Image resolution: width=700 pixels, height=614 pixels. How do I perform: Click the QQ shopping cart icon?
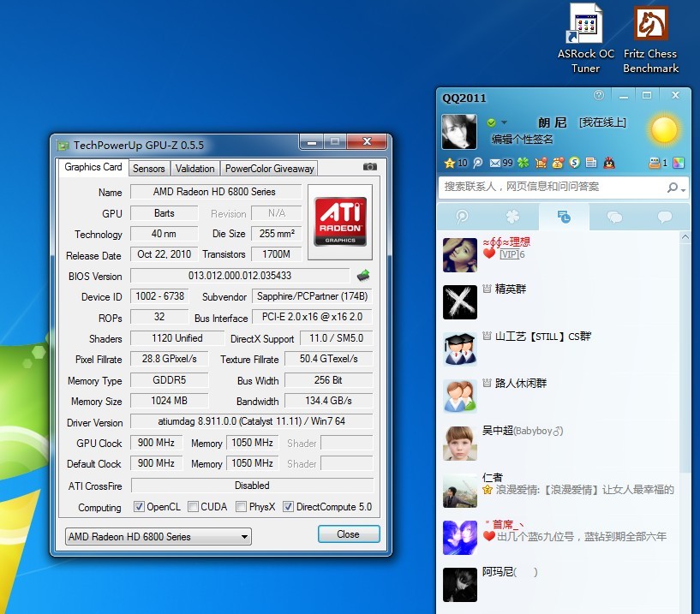click(541, 163)
